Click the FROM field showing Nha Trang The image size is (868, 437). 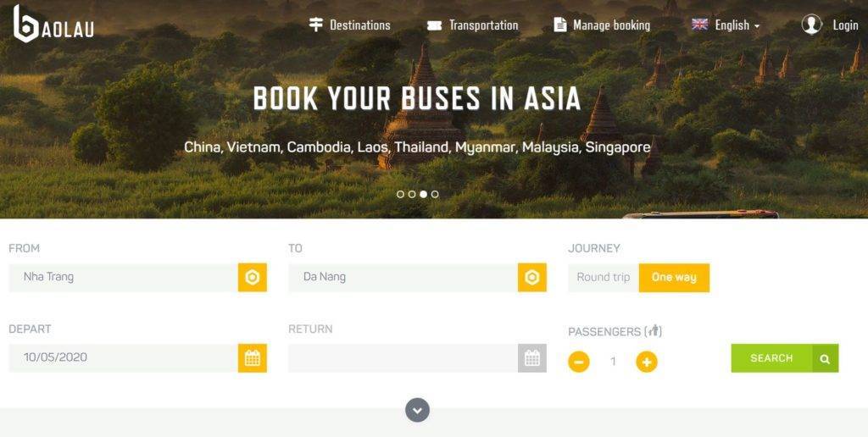[124, 277]
